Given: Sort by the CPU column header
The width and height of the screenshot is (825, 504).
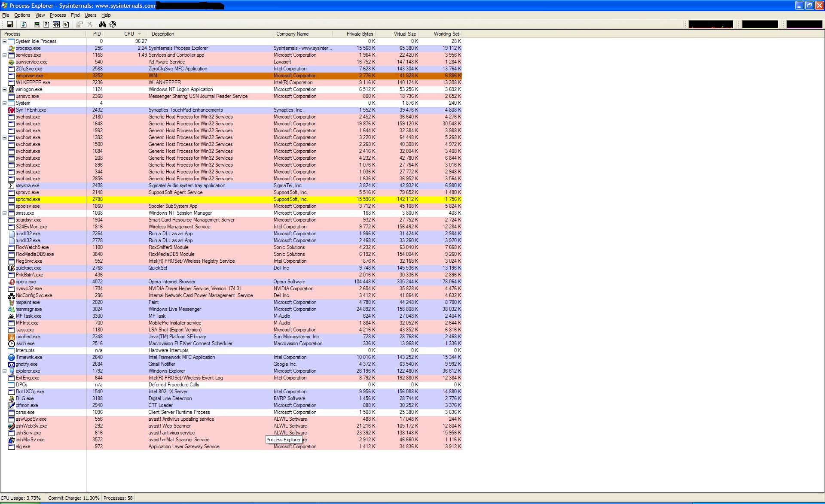Looking at the screenshot, I should [125, 33].
